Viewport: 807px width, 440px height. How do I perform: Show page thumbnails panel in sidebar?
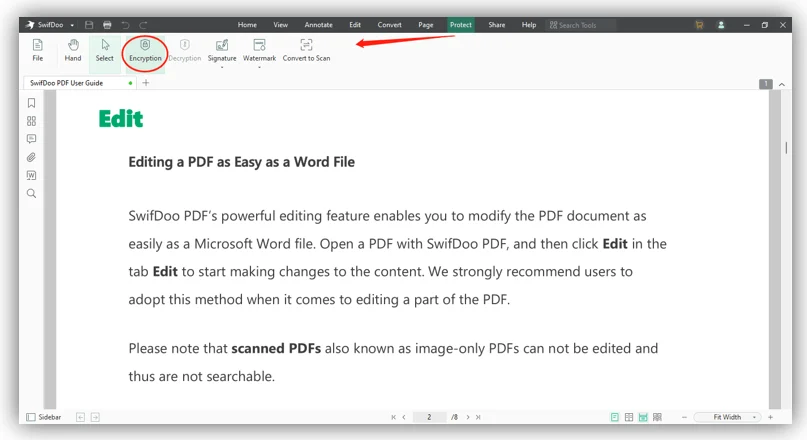(31, 121)
